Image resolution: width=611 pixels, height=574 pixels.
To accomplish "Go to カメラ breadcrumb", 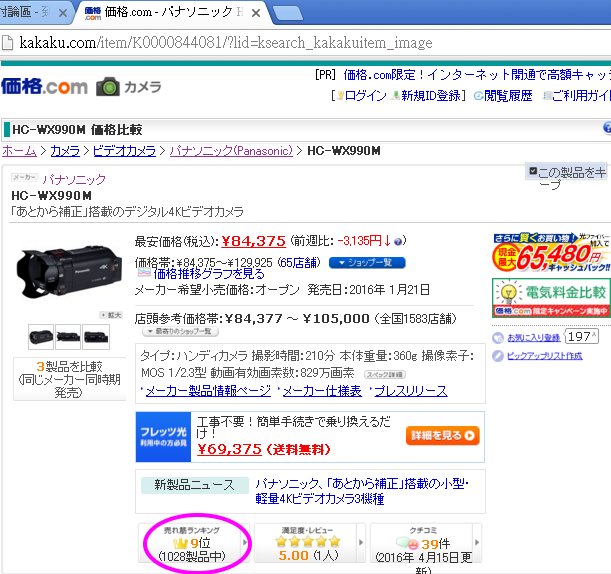I will pos(65,151).
